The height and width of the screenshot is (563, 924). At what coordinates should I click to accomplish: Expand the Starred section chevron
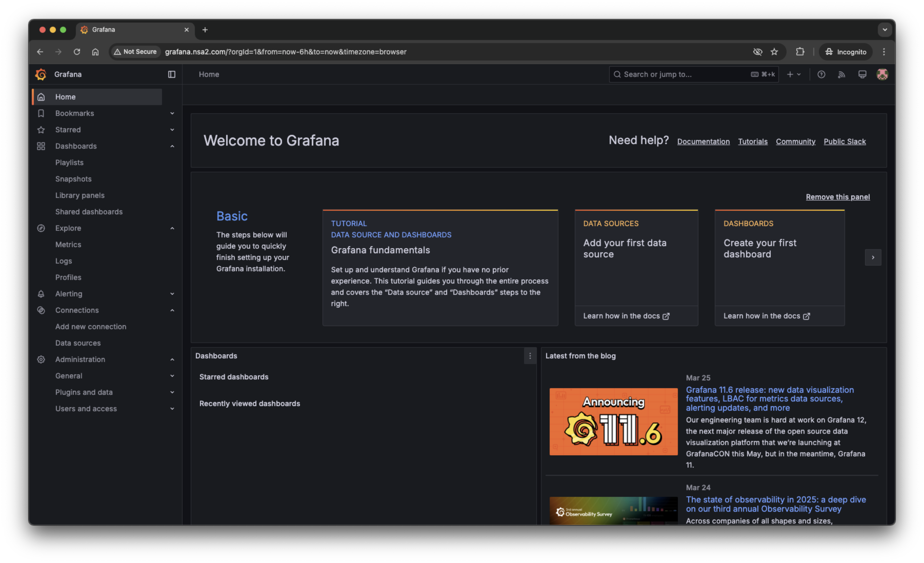click(x=172, y=130)
